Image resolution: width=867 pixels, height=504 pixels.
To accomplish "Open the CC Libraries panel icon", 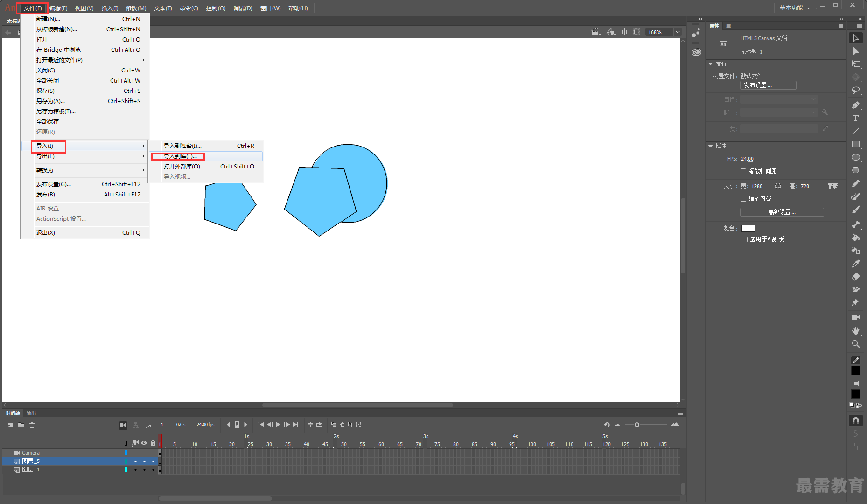I will [696, 52].
